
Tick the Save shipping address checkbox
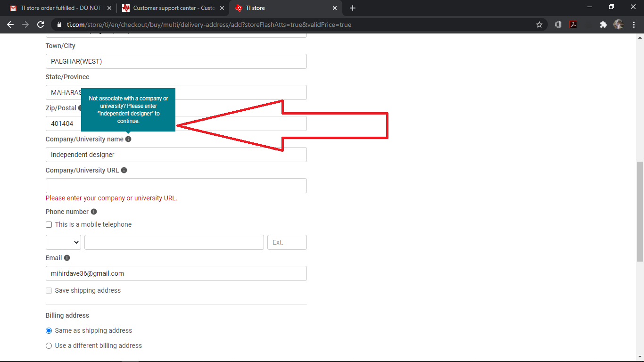click(x=49, y=291)
